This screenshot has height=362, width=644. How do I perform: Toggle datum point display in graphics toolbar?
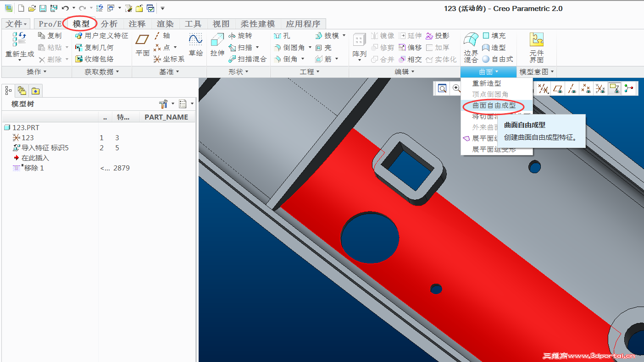pyautogui.click(x=586, y=89)
